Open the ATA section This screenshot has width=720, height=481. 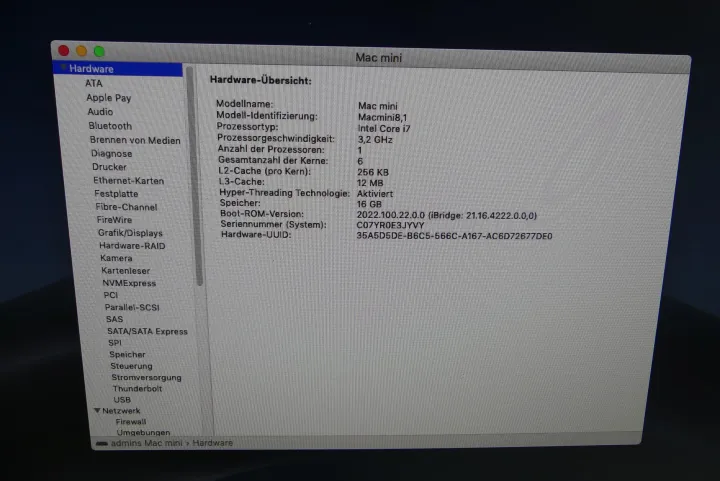coord(94,84)
